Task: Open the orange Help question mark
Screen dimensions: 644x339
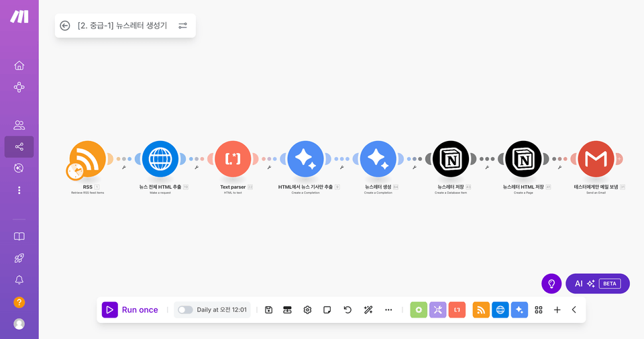Action: [19, 303]
